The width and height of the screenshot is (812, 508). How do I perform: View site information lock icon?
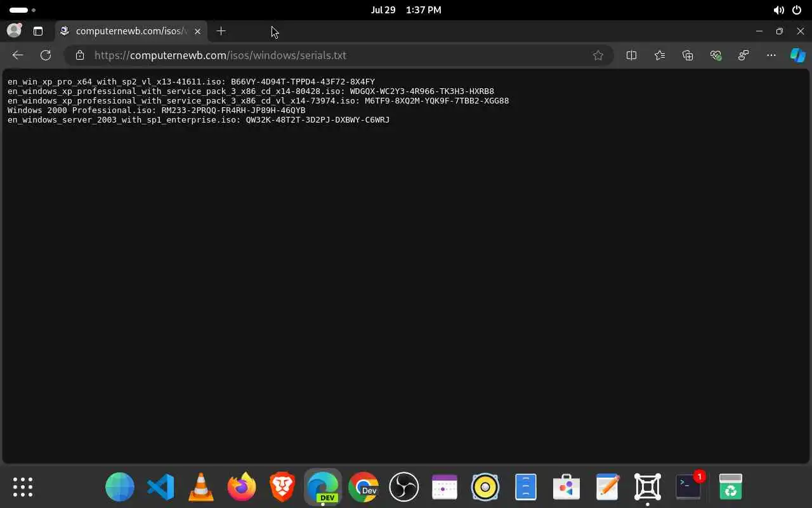tap(80, 55)
